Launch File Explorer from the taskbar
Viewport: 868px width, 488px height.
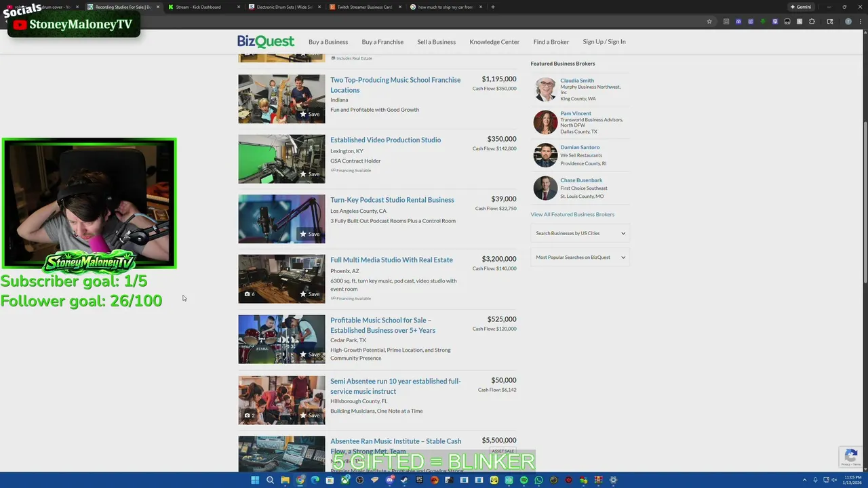pos(285,480)
